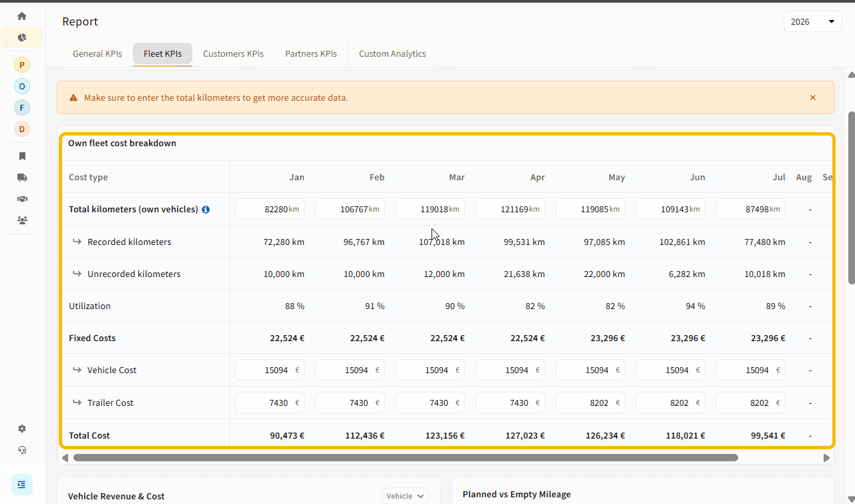Viewport: 855px width, 504px height.
Task: Click April unrecorded kilometers 21,638 km
Action: [x=524, y=274]
